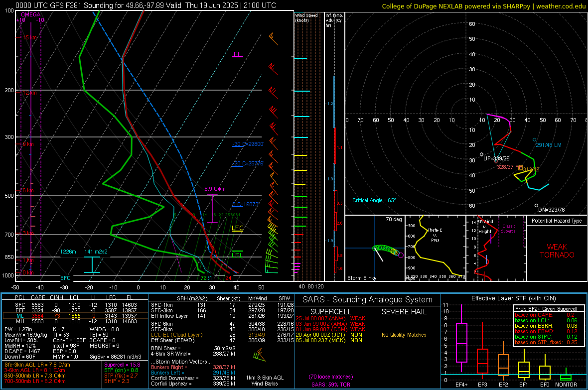Click the STP (fix) = 2.7 parameter

[x=121, y=376]
